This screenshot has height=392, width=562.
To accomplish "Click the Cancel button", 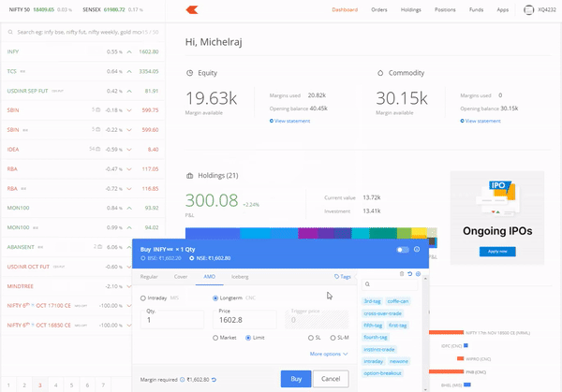I will [x=331, y=379].
